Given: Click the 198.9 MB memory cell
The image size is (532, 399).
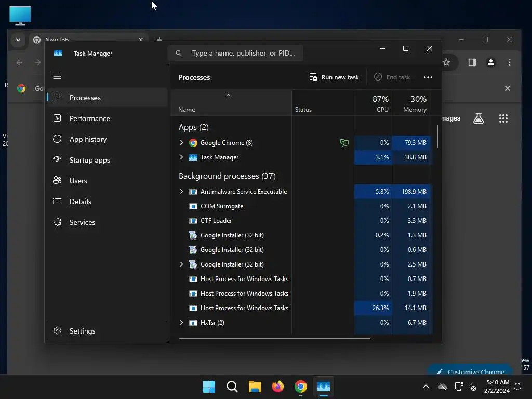Looking at the screenshot, I should (411, 191).
